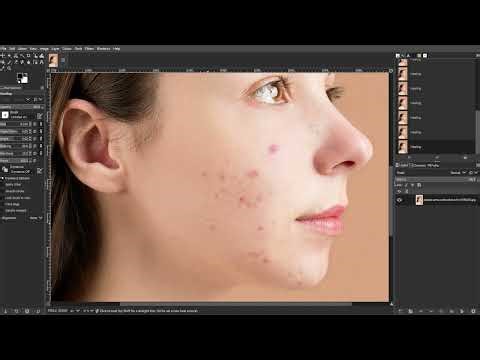Select the Color Picker tool

3,68
